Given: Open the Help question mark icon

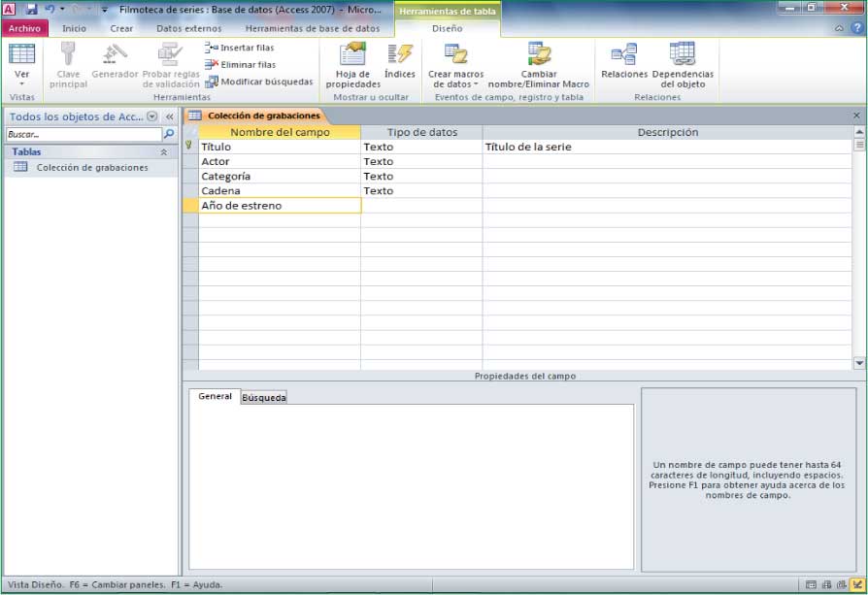Looking at the screenshot, I should pyautogui.click(x=857, y=28).
